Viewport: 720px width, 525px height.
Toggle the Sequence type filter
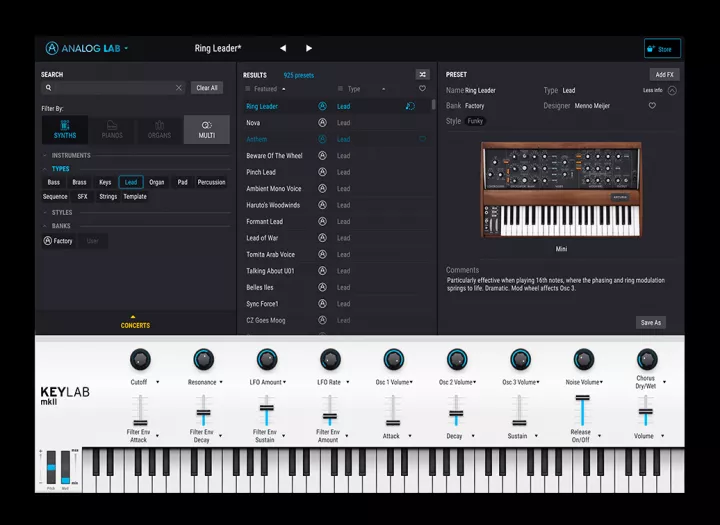[55, 196]
